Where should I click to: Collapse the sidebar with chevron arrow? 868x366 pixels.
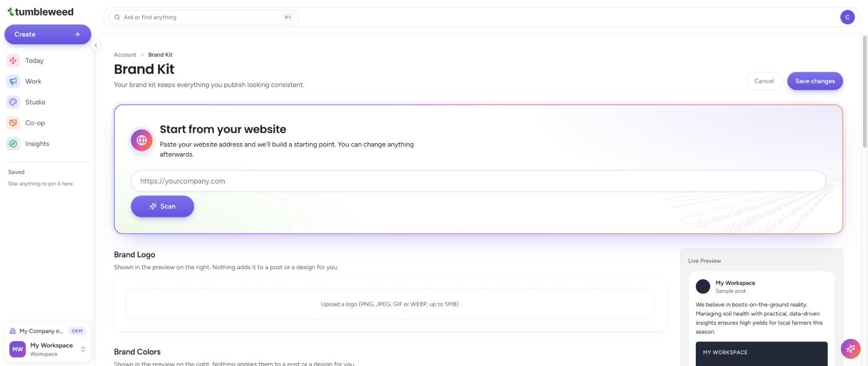pos(96,45)
